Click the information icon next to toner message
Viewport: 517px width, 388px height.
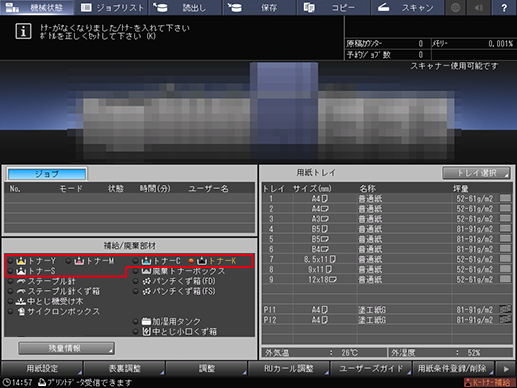(x=23, y=31)
